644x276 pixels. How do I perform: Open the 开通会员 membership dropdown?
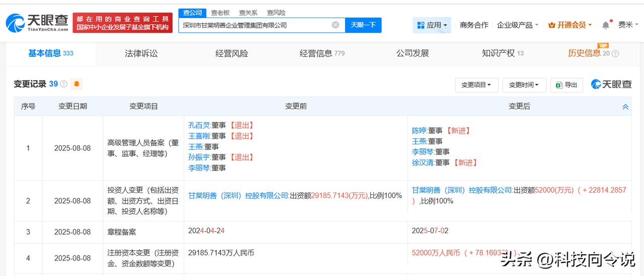click(x=570, y=25)
